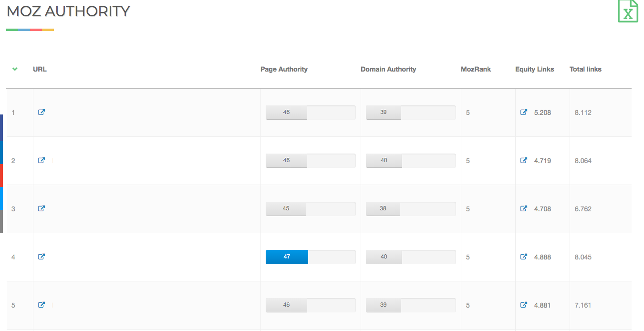The height and width of the screenshot is (331, 644).
Task: Open equity links icon beside 4.881
Action: [x=524, y=305]
